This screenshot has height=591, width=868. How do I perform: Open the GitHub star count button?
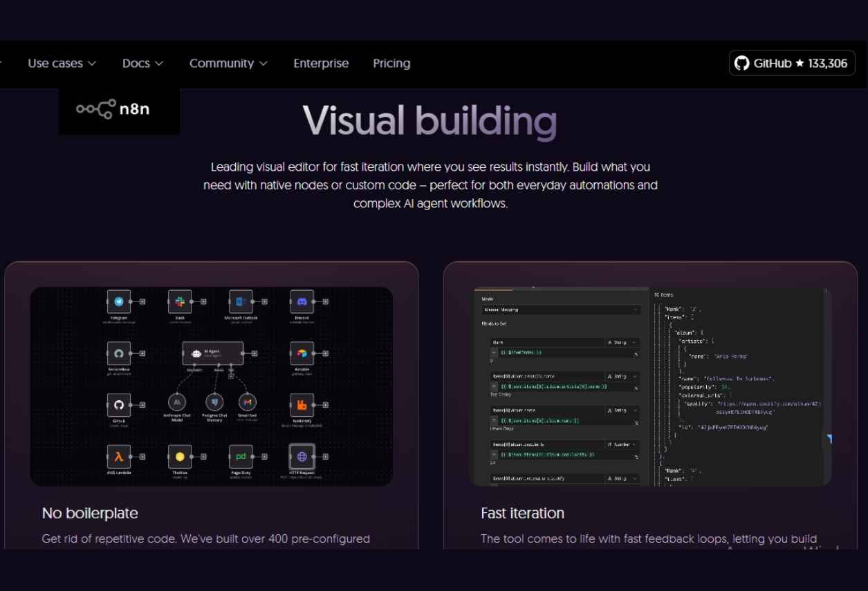tap(792, 63)
